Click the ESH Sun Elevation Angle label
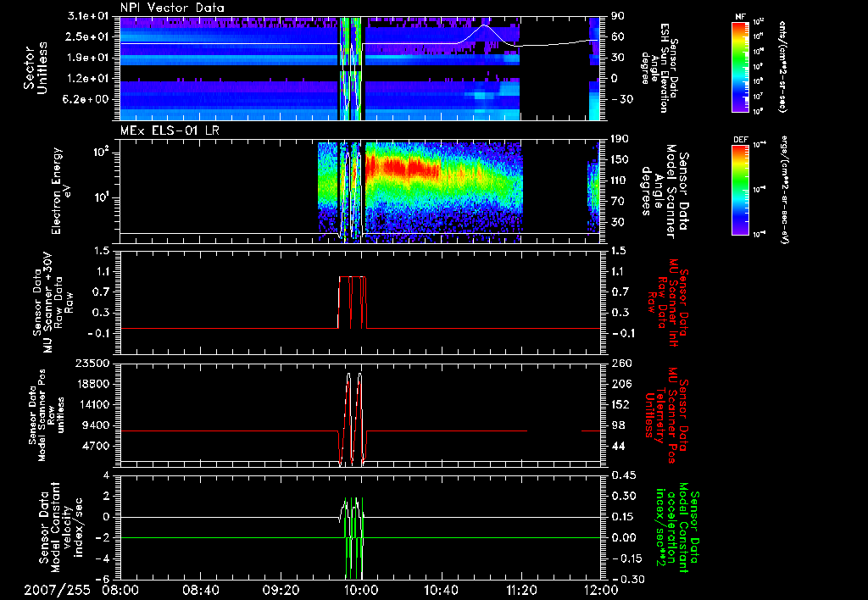 click(x=659, y=68)
